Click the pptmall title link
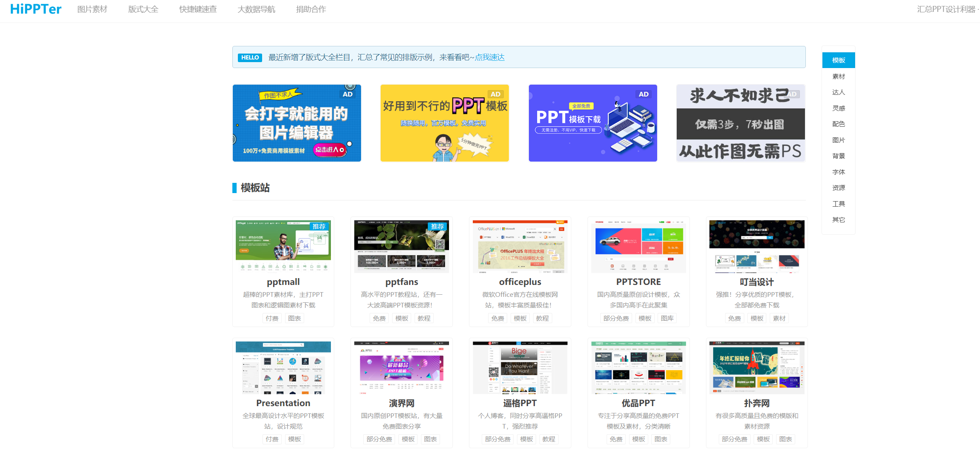The image size is (980, 458). [283, 282]
